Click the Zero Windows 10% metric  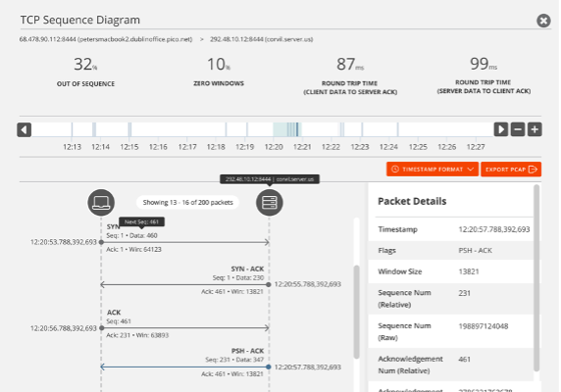point(219,72)
